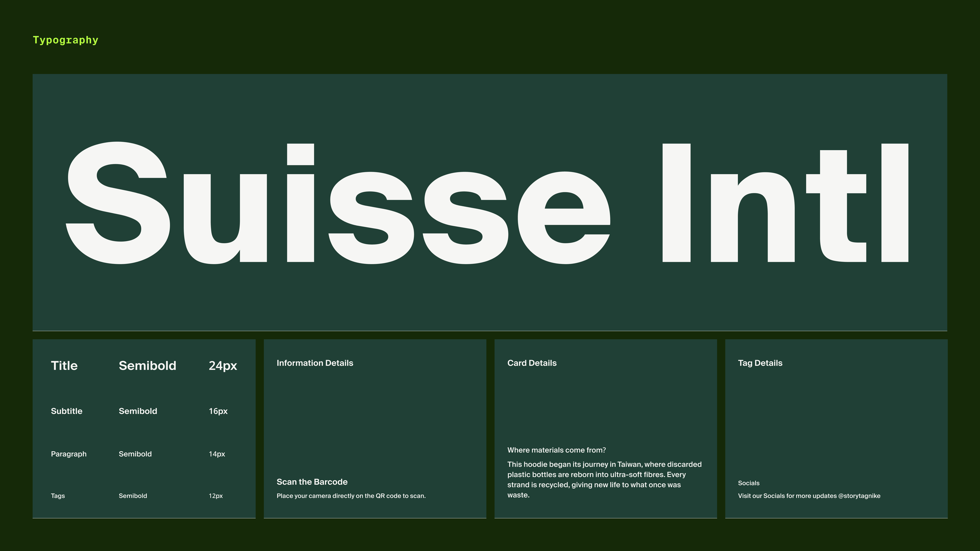980x551 pixels.
Task: Click the 'Place your camera directly' caption
Action: point(351,496)
